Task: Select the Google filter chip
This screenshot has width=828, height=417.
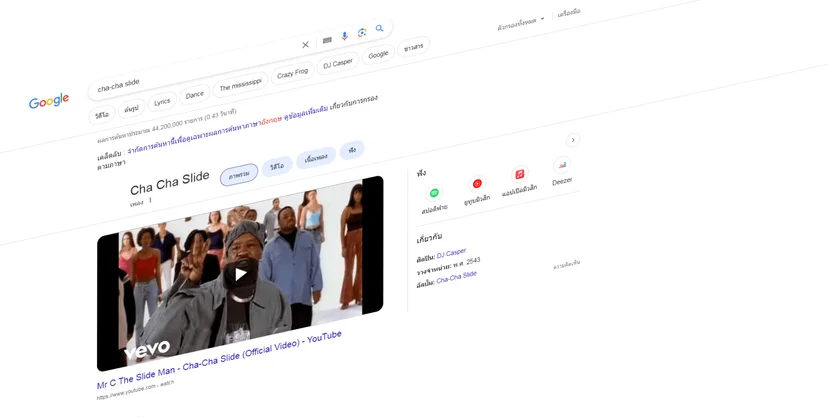Action: 378,54
